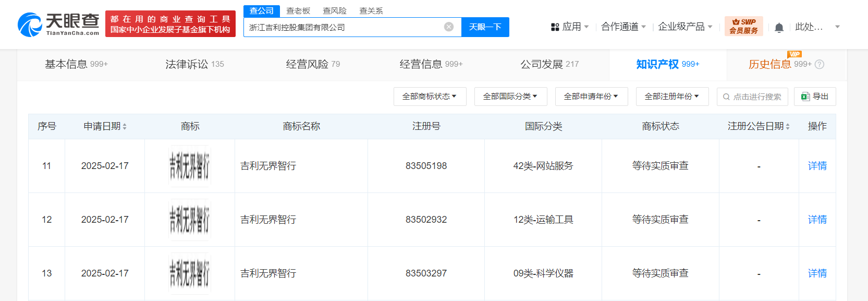Screen dimensions: 868x301
Task: Open 详情 for trademark 83503297
Action: pyautogui.click(x=817, y=273)
